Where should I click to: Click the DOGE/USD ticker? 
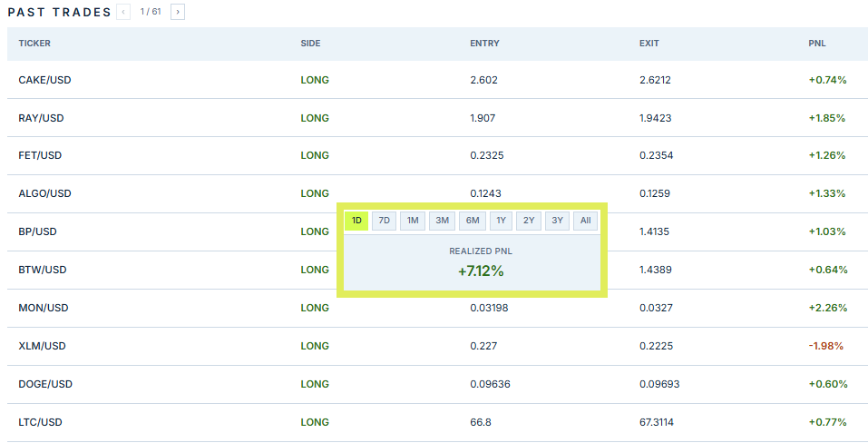(45, 384)
